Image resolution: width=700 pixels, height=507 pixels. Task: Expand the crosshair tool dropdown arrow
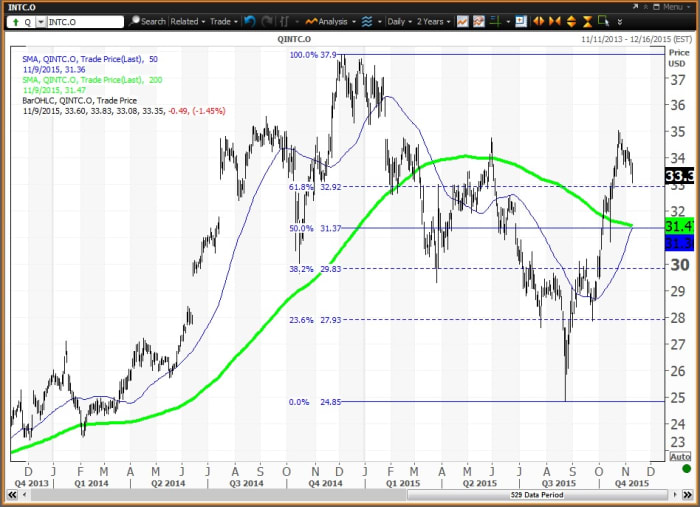pos(508,22)
